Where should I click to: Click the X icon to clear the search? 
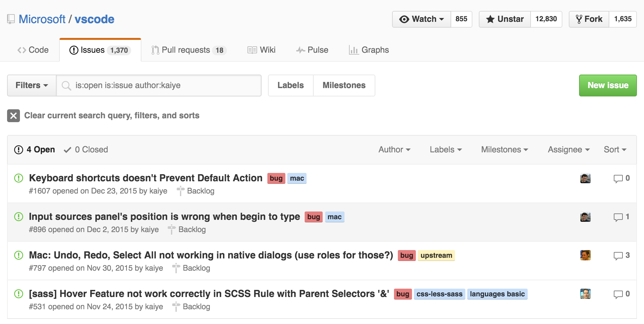pos(13,116)
